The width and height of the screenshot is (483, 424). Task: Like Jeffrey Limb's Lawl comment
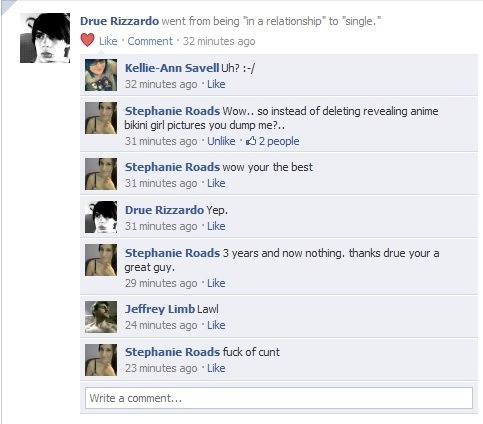(x=216, y=325)
